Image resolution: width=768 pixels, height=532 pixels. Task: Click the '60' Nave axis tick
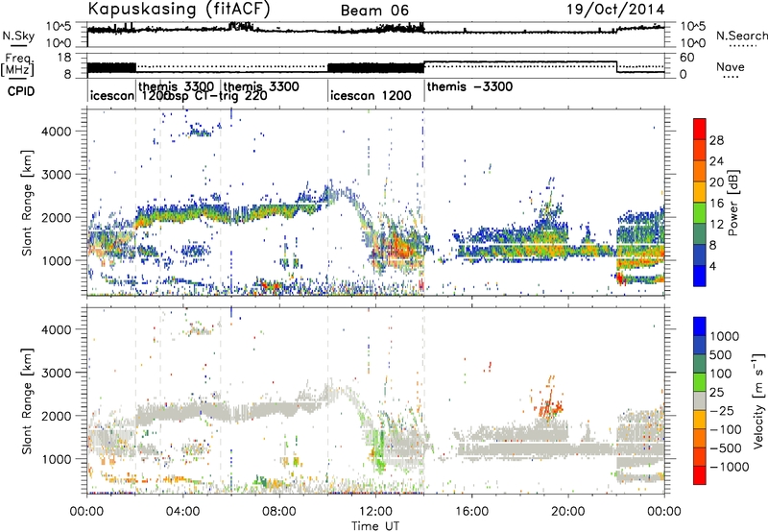click(687, 58)
